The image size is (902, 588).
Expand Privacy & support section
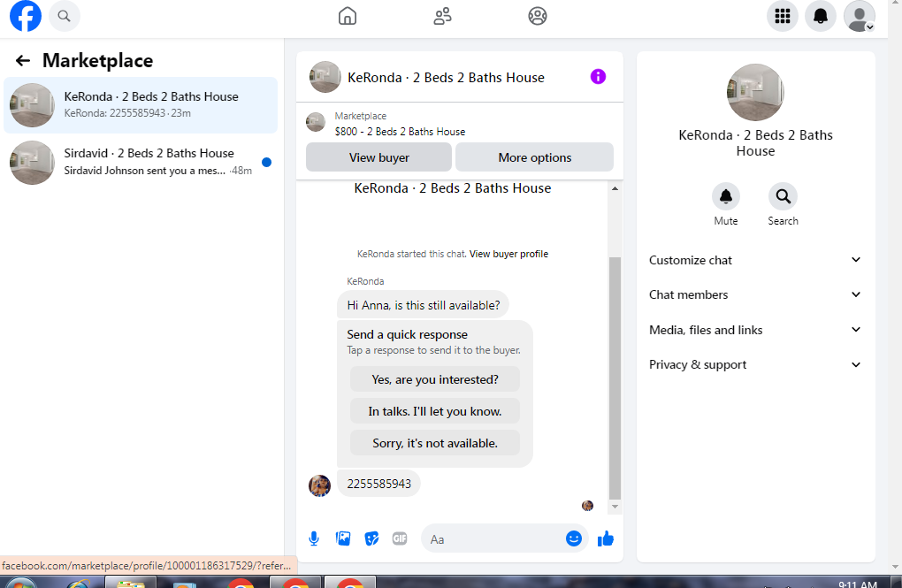pos(754,365)
